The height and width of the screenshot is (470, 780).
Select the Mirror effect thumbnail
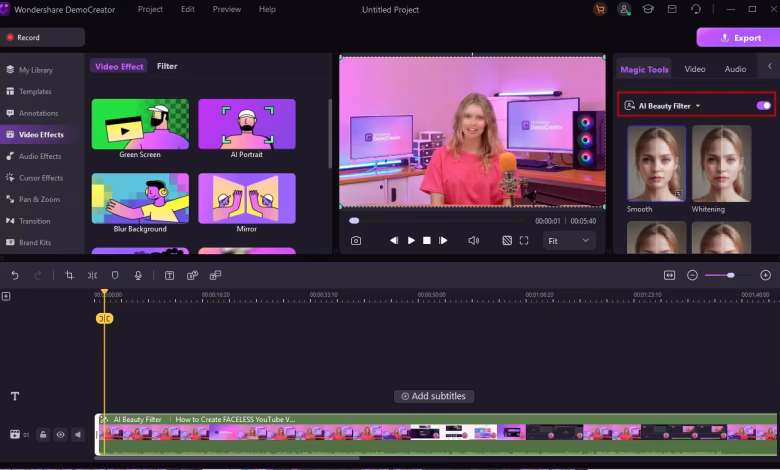pos(247,198)
